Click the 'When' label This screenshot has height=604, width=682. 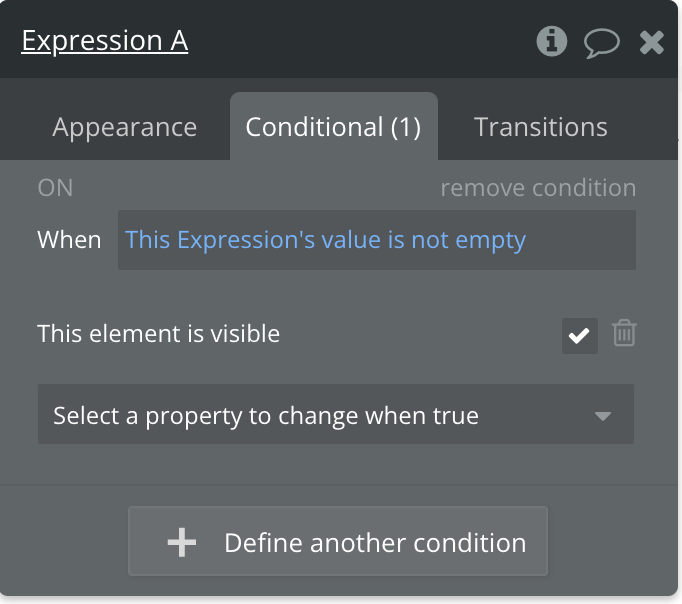pos(69,240)
